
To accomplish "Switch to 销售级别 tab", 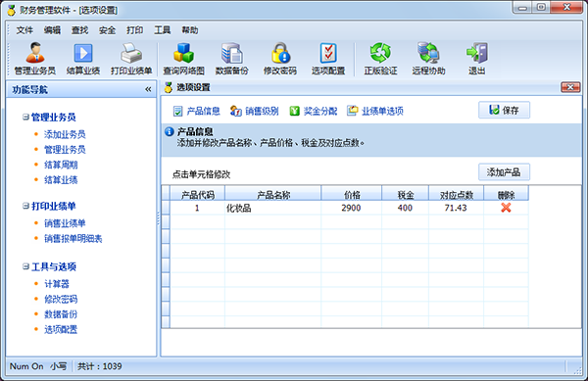I will (255, 111).
